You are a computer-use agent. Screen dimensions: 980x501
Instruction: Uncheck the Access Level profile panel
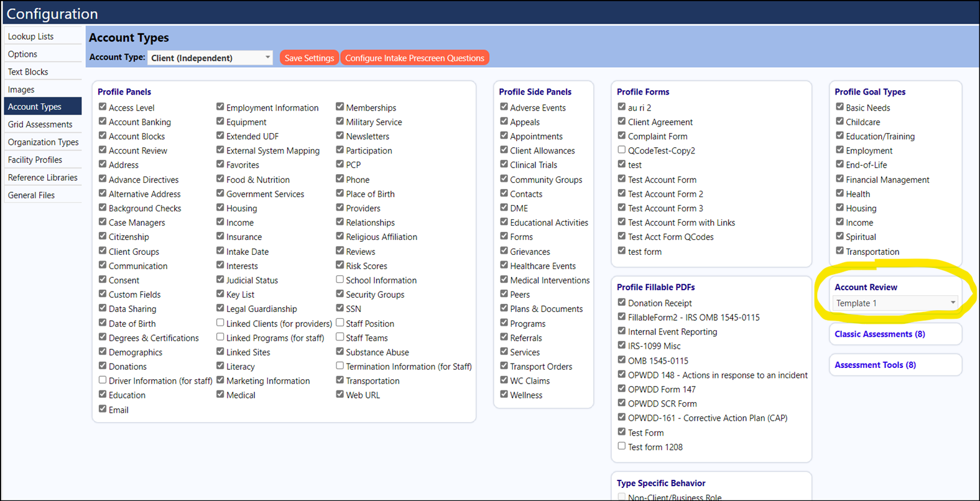[x=103, y=107]
